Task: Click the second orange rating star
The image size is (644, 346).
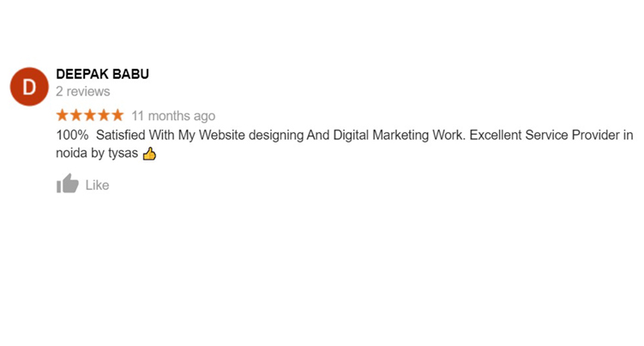Action: click(76, 115)
